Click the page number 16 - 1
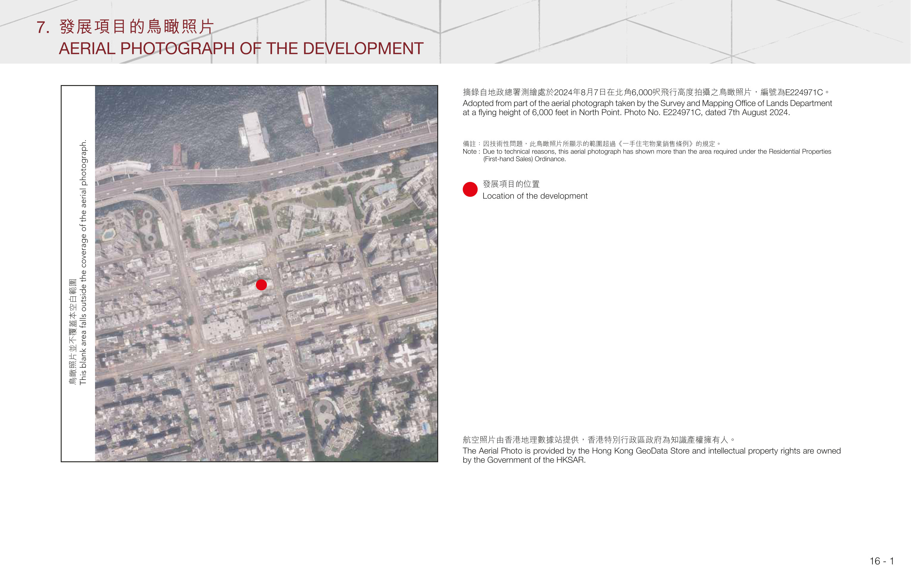The height and width of the screenshot is (588, 911). [882, 561]
